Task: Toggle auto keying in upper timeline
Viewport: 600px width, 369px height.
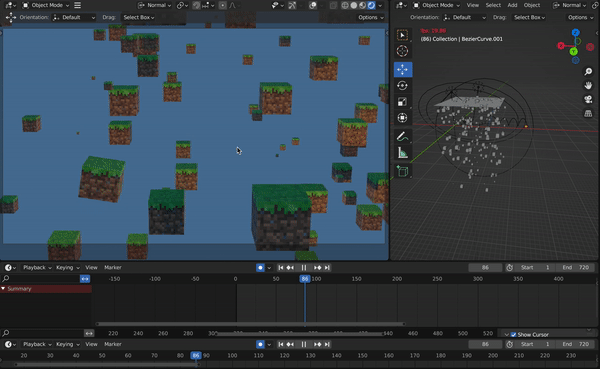Action: pyautogui.click(x=260, y=268)
